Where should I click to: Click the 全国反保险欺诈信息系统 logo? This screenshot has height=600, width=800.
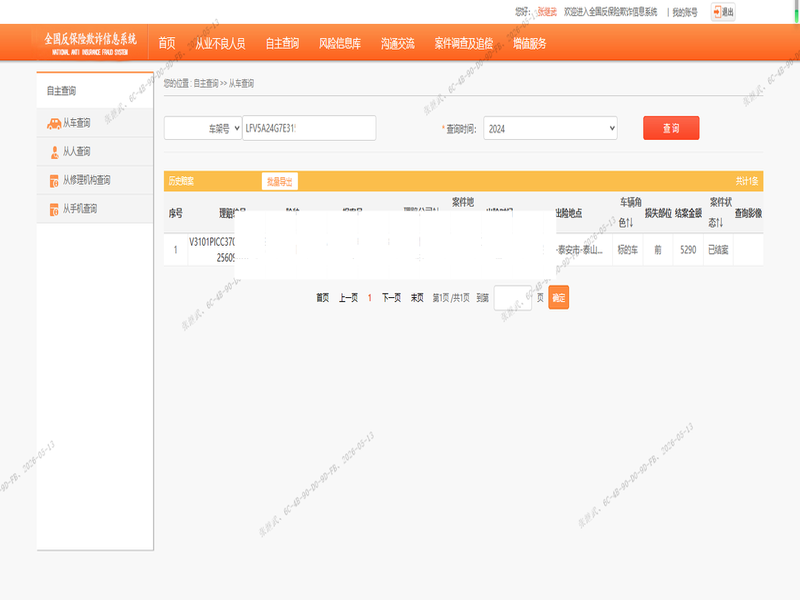pyautogui.click(x=90, y=43)
